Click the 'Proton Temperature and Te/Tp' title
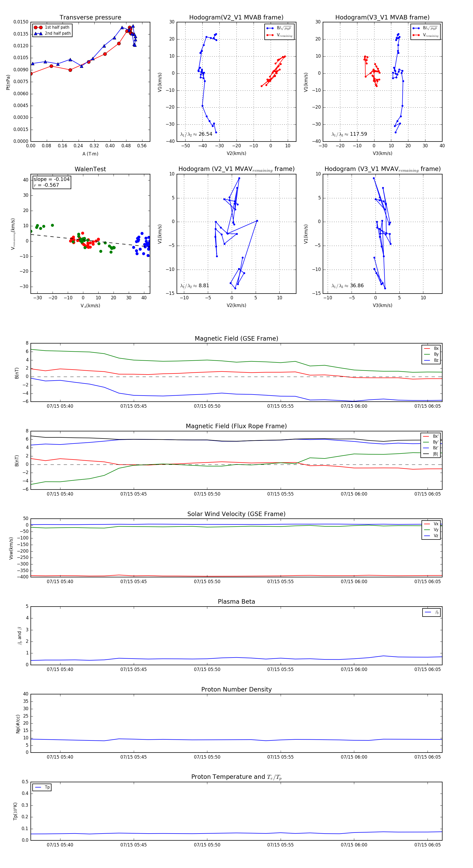The height and width of the screenshot is (868, 473). pyautogui.click(x=236, y=777)
